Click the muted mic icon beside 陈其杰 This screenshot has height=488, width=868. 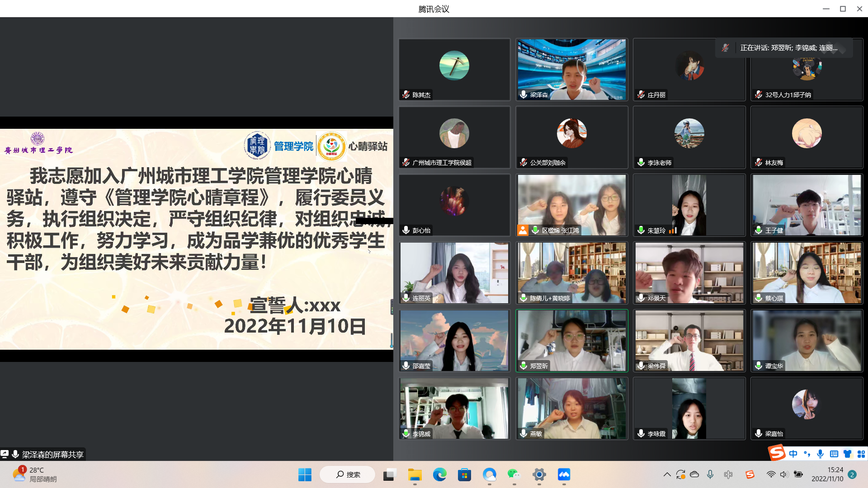pyautogui.click(x=406, y=94)
